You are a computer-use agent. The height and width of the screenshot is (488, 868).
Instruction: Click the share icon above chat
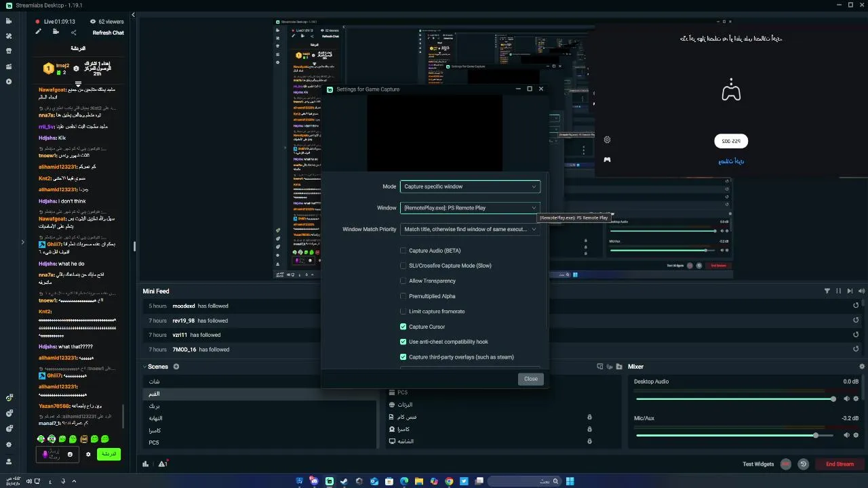point(74,33)
